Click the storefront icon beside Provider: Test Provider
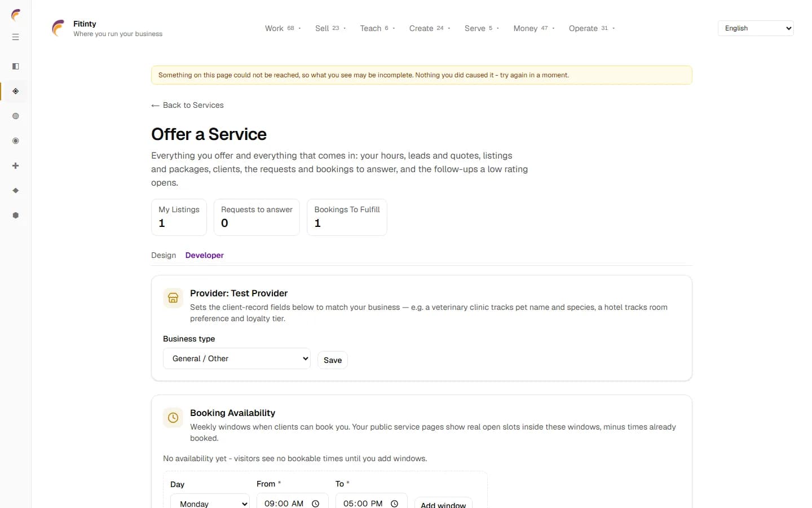The height and width of the screenshot is (508, 812). [173, 298]
